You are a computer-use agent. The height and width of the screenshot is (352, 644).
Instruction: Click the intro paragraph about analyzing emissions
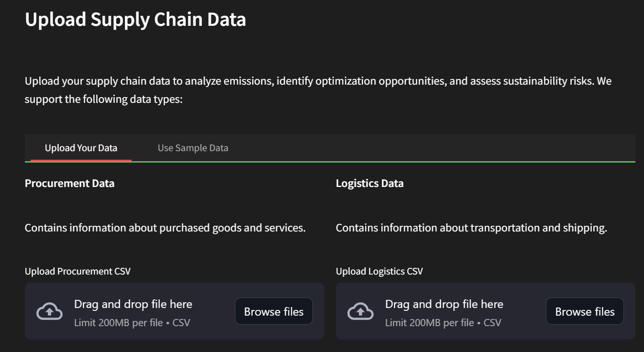(x=318, y=81)
